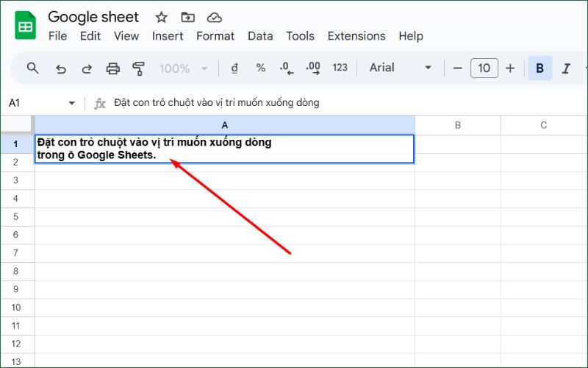Click the Google Sheets logo icon

tap(26, 26)
